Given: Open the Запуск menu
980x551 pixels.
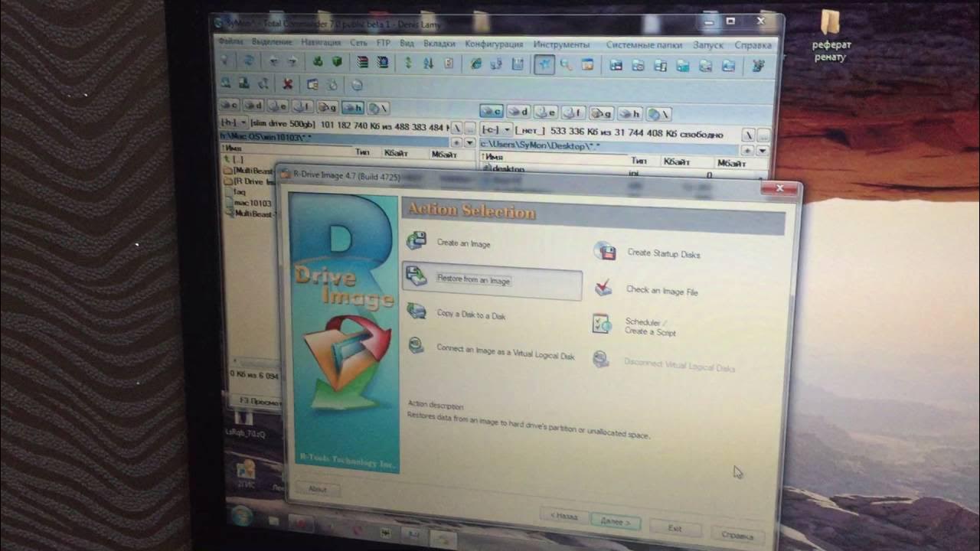Looking at the screenshot, I should click(707, 45).
